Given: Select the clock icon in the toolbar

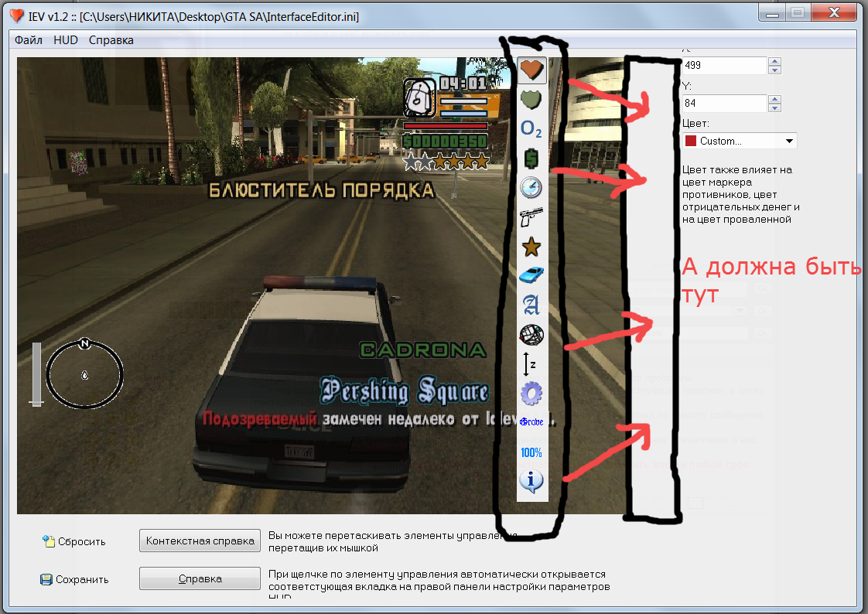Looking at the screenshot, I should coord(531,188).
